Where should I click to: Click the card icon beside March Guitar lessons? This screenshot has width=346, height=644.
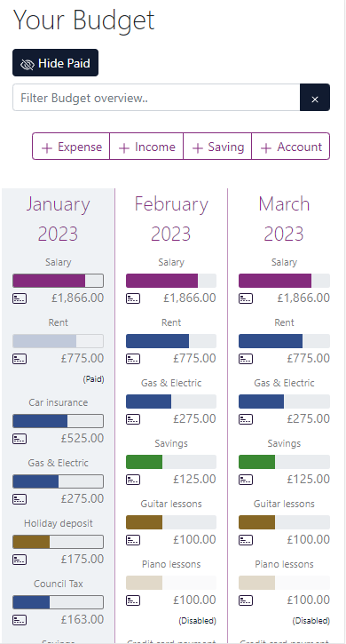tap(246, 540)
